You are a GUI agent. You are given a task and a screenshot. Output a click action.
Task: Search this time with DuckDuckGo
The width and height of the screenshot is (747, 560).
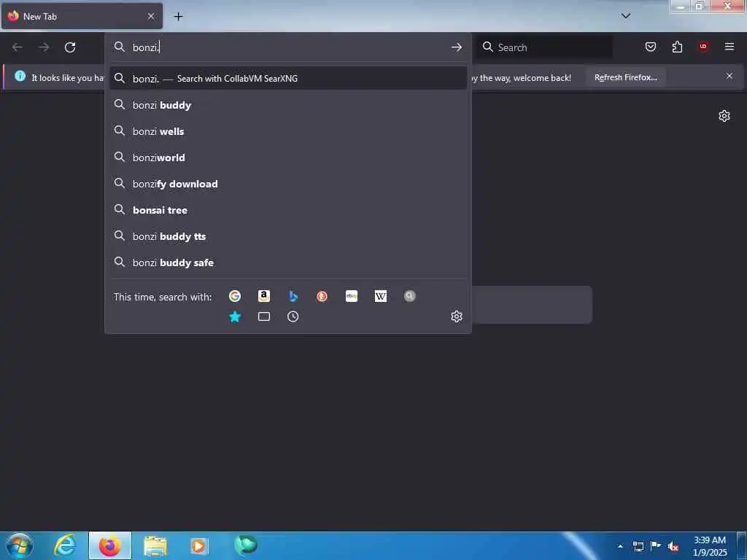point(322,296)
